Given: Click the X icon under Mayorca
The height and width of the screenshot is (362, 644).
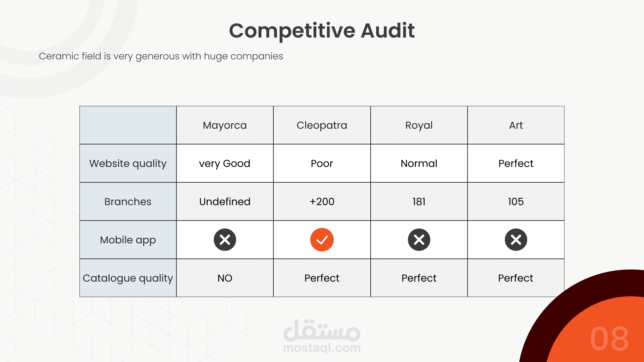Looking at the screenshot, I should (225, 240).
